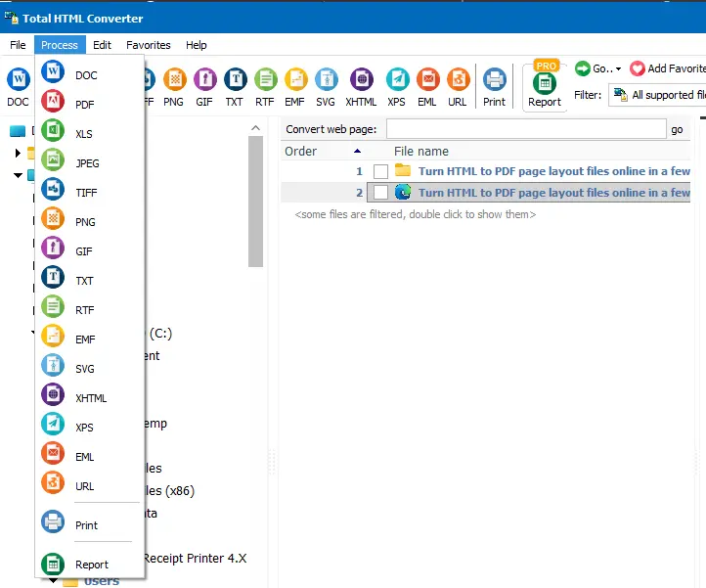Click the TXT toolbar icon

click(x=235, y=87)
